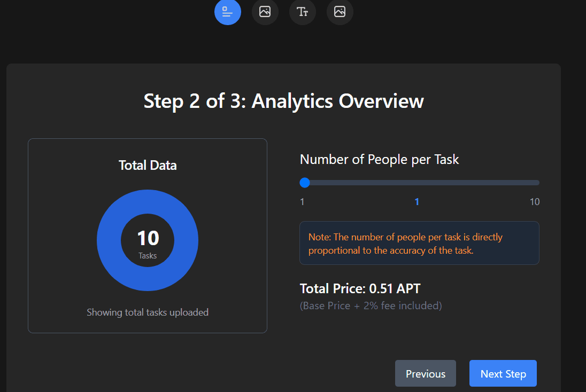Click the Total Data card heading
This screenshot has width=586, height=392.
[148, 165]
